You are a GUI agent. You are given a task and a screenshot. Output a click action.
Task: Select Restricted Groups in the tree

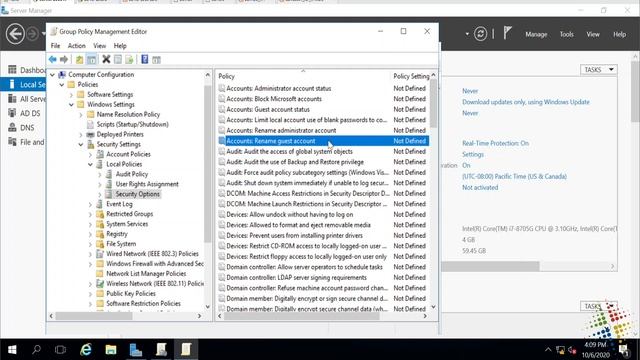[129, 214]
